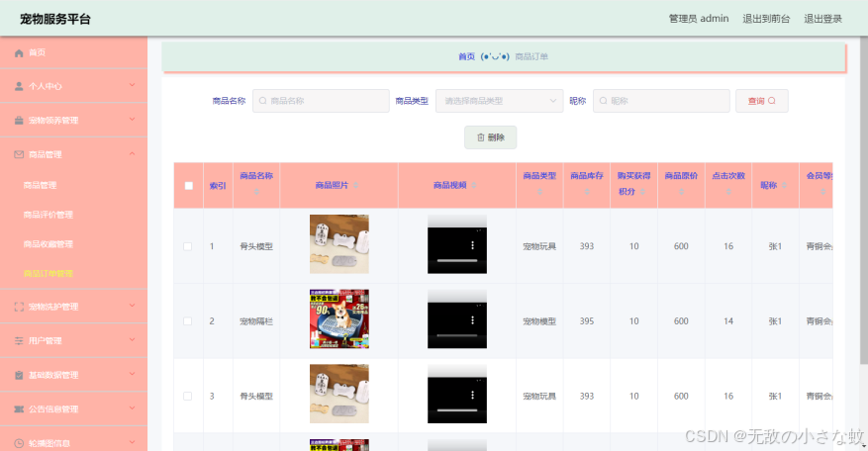Click the 索引 column header
The height and width of the screenshot is (451, 868).
pyautogui.click(x=218, y=186)
